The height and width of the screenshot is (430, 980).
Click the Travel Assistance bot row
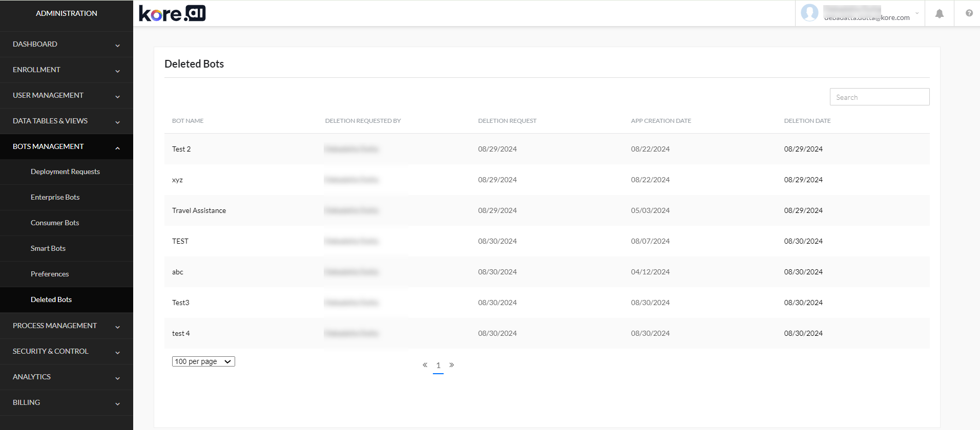[199, 210]
